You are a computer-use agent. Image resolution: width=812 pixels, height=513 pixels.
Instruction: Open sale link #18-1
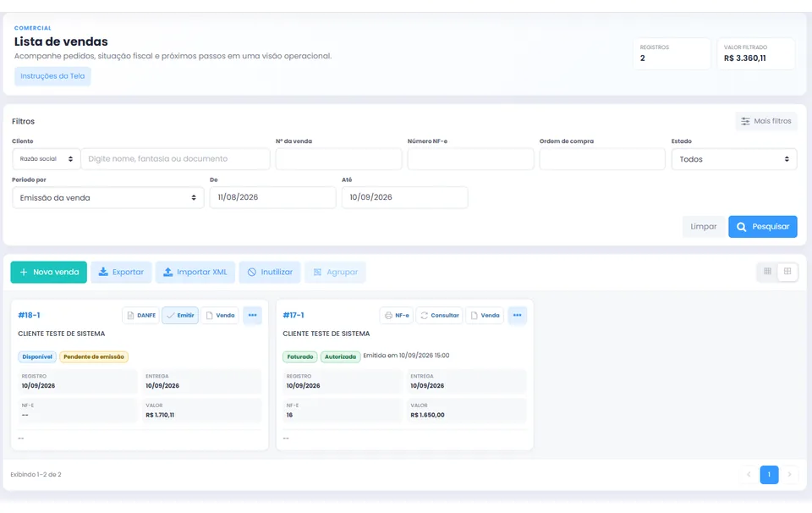tap(29, 315)
